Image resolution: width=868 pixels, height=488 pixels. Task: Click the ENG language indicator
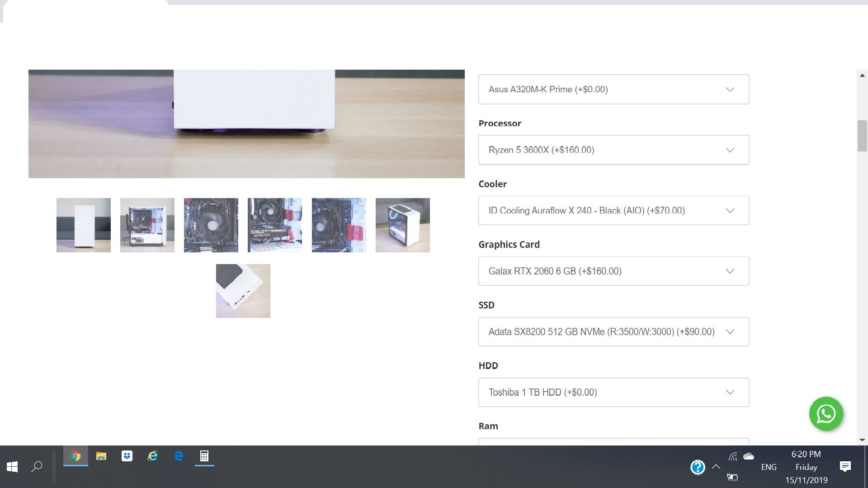(769, 467)
